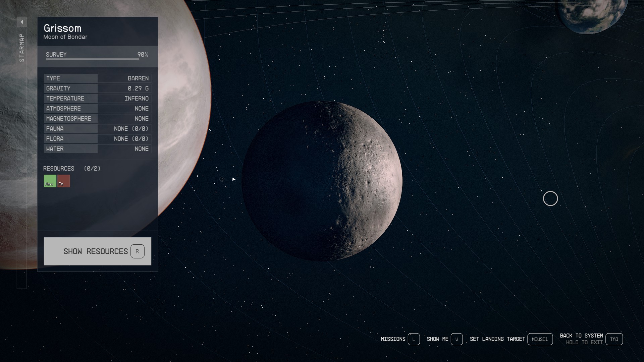Click the GRAVITY row label
The width and height of the screenshot is (644, 362).
click(58, 88)
